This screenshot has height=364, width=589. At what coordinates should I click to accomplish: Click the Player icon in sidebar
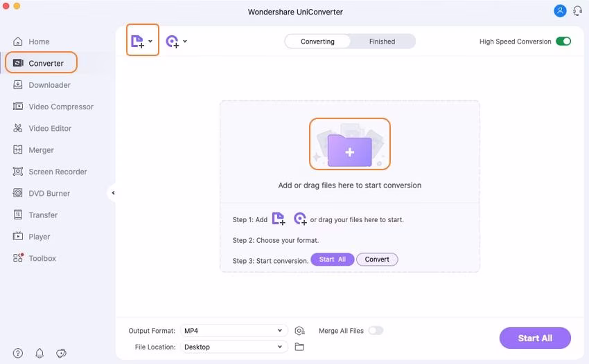tap(17, 237)
